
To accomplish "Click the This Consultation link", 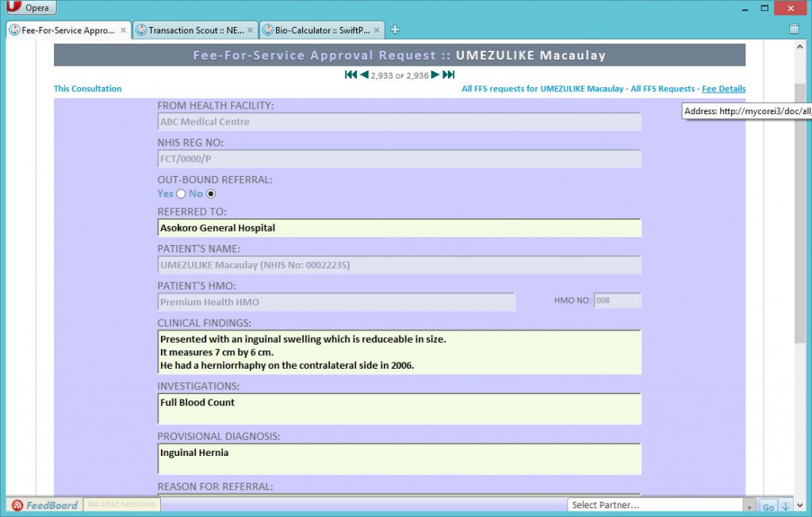I will click(x=87, y=89).
